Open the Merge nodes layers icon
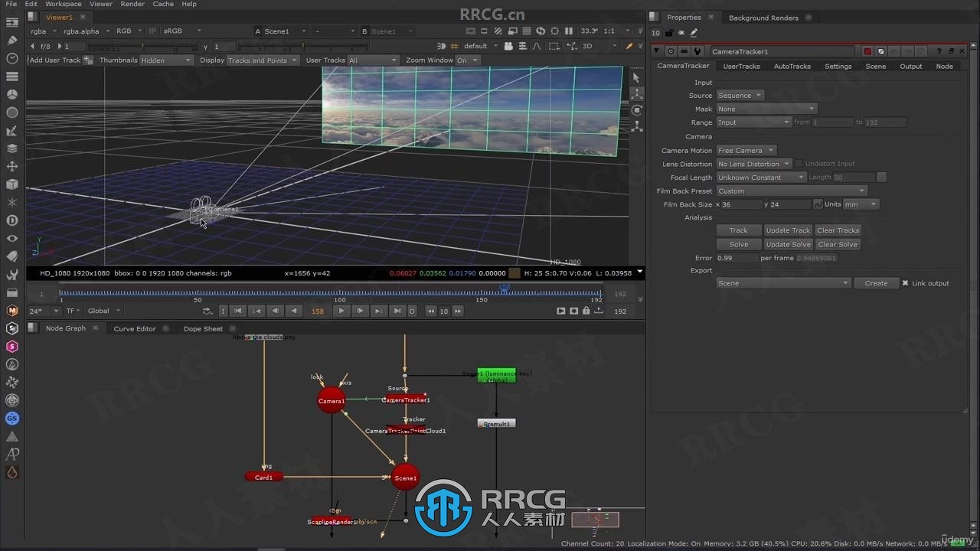This screenshot has height=551, width=980. (x=12, y=148)
